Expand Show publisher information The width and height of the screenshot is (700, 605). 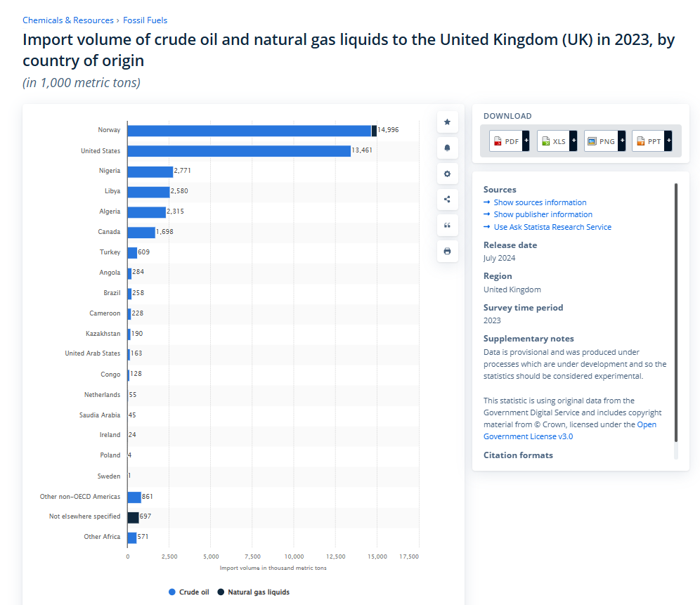point(543,214)
